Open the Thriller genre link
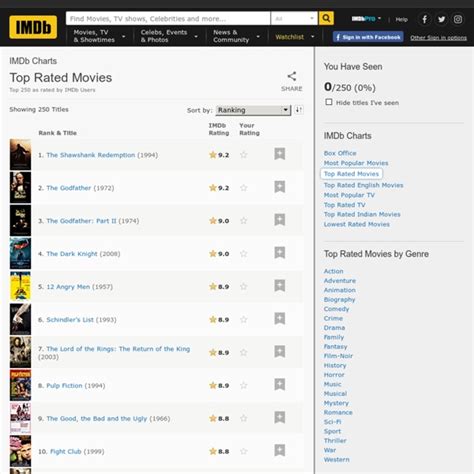 coord(335,441)
